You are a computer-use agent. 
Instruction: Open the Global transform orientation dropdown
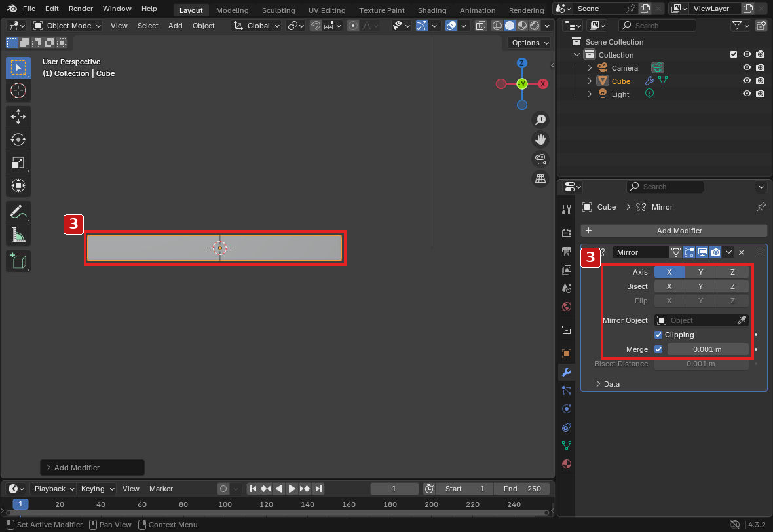click(256, 26)
